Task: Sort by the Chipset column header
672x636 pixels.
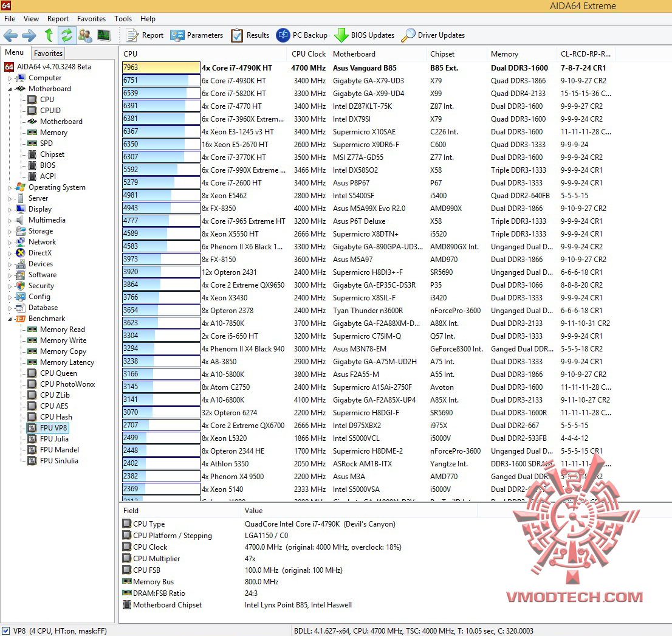Action: [x=457, y=54]
